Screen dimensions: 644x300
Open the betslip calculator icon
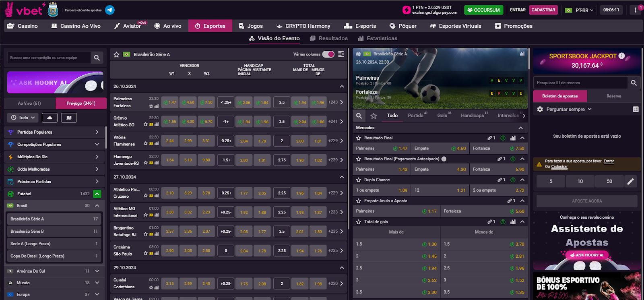click(x=636, y=109)
